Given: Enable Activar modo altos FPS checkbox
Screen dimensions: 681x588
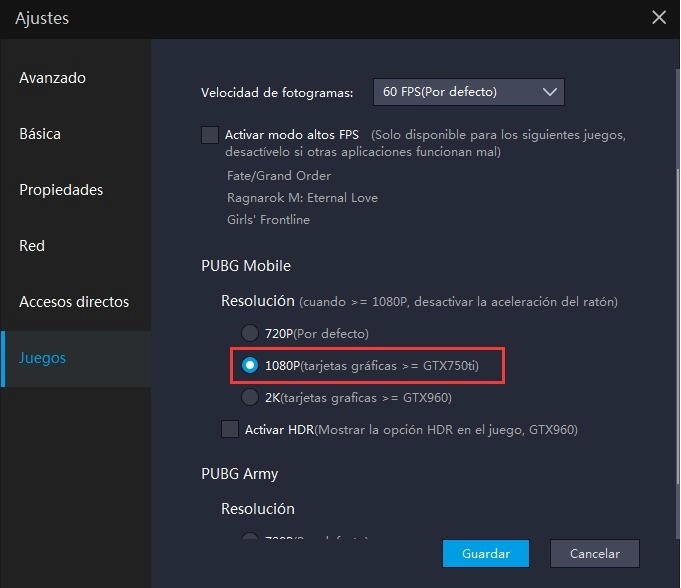Looking at the screenshot, I should click(210, 135).
